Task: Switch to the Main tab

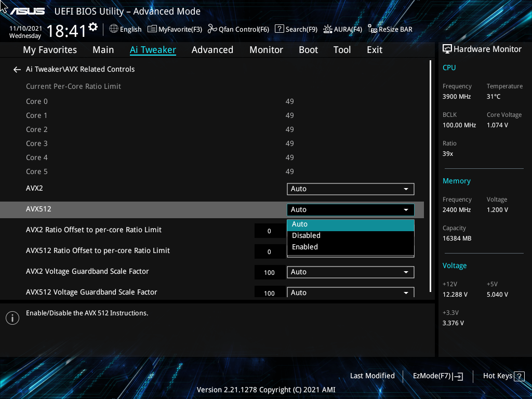Action: tap(103, 50)
